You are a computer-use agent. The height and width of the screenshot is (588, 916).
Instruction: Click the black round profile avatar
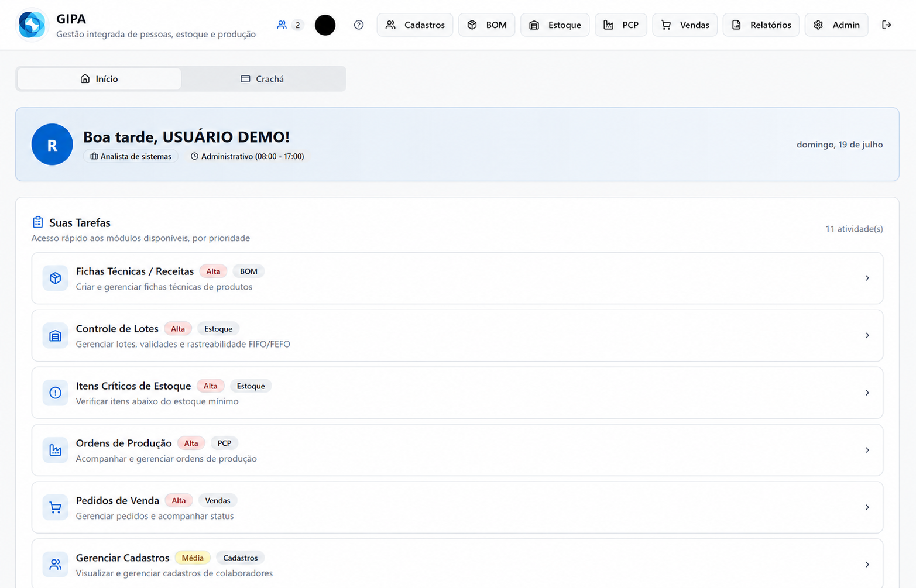tap(325, 25)
